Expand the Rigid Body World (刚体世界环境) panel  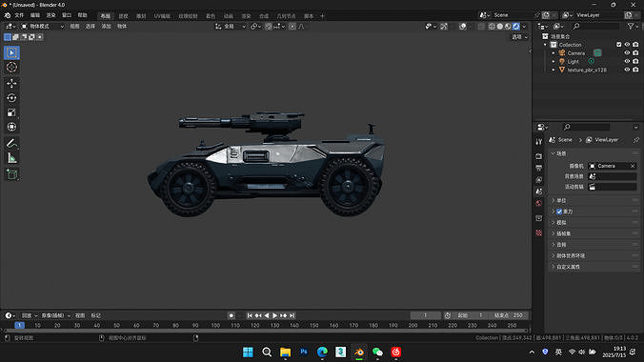(x=594, y=255)
